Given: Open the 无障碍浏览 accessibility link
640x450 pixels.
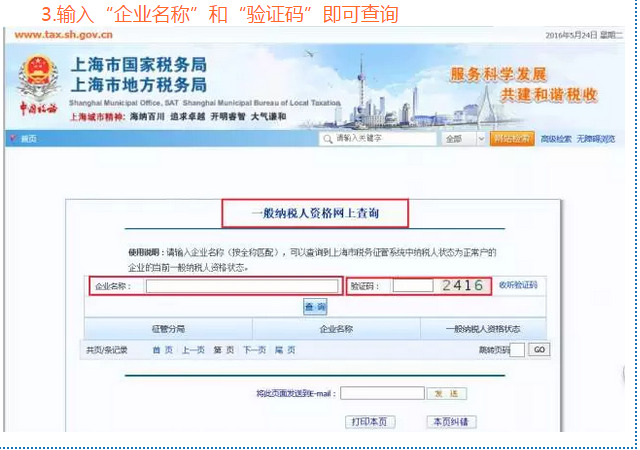Looking at the screenshot, I should 596,139.
